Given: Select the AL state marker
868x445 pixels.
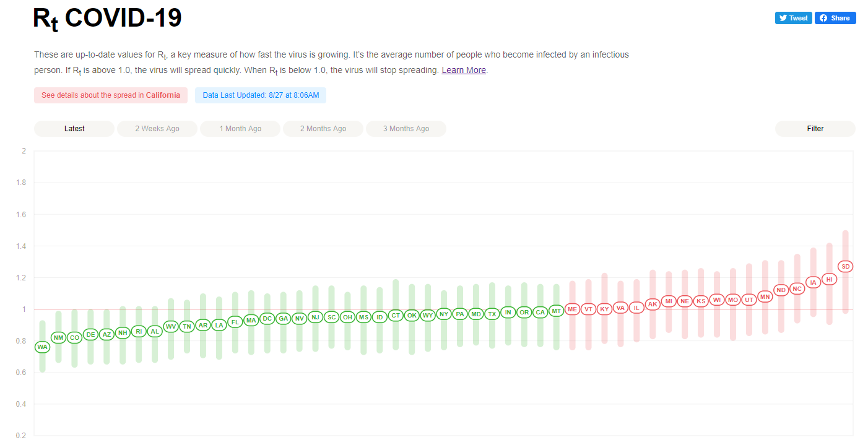Looking at the screenshot, I should (155, 331).
